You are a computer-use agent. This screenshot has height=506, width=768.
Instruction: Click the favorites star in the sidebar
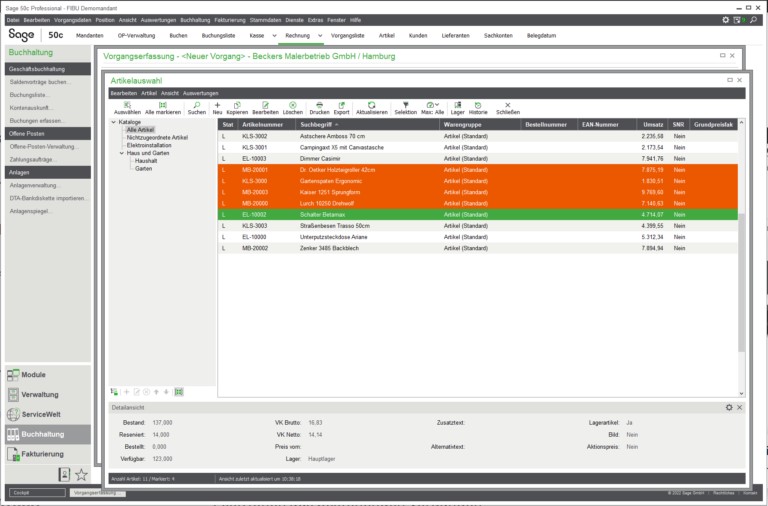point(81,474)
